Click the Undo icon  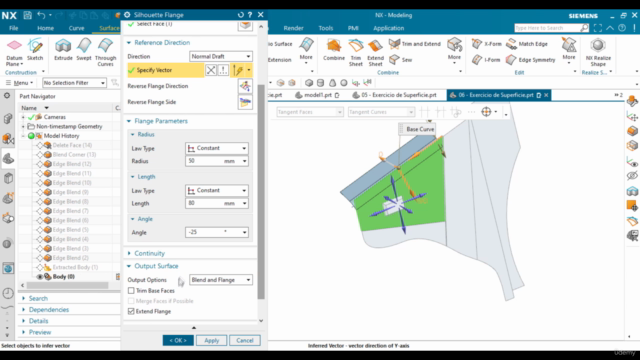coord(41,15)
